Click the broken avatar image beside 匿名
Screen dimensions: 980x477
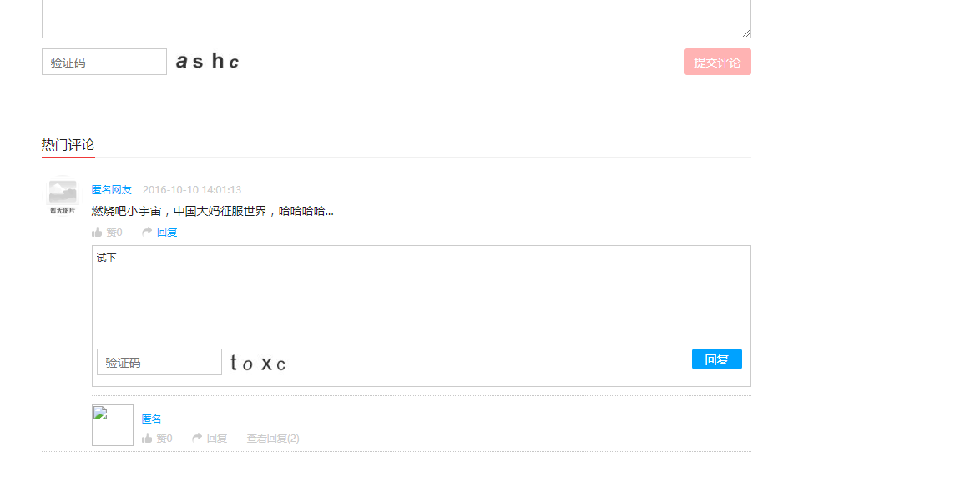113,425
